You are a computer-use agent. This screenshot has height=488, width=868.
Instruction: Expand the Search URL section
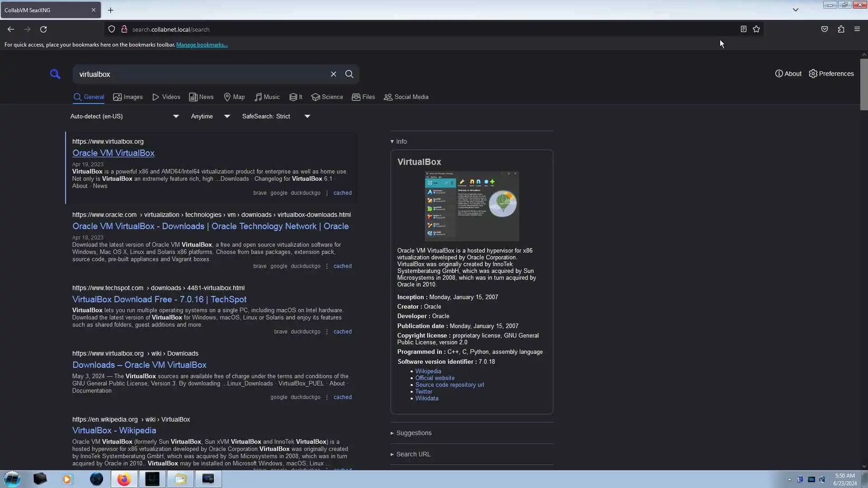(413, 454)
